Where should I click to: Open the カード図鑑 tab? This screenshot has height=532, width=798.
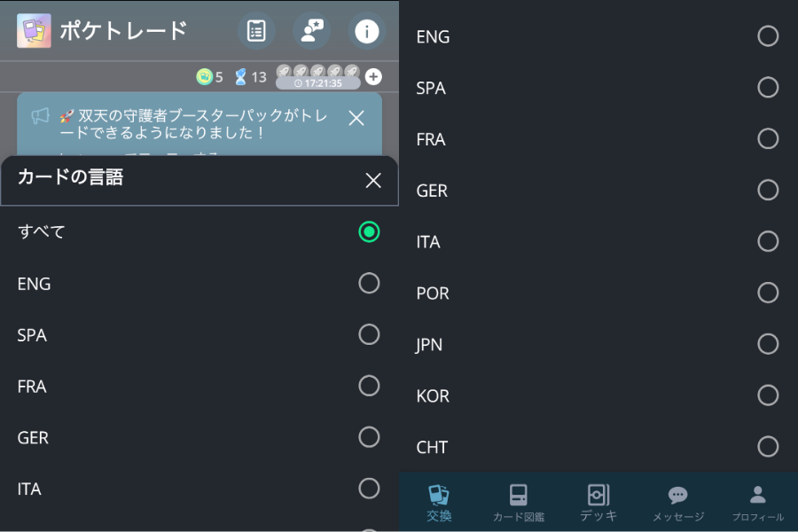519,503
